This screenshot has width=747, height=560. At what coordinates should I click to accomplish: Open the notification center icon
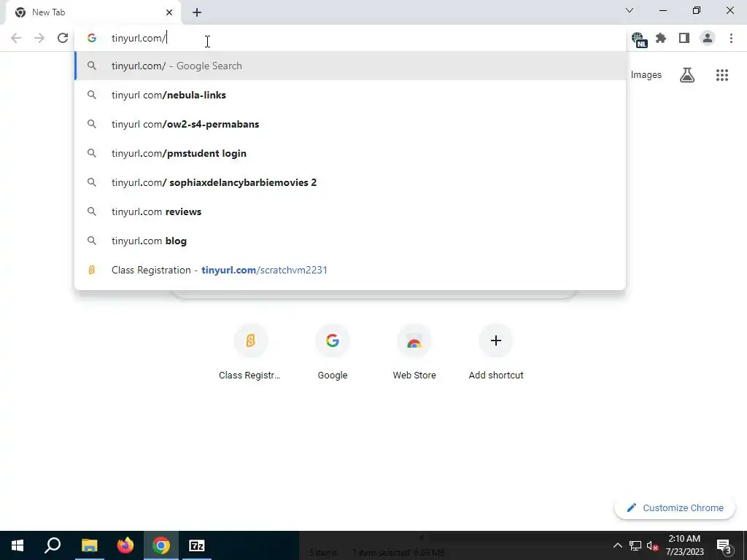724,545
